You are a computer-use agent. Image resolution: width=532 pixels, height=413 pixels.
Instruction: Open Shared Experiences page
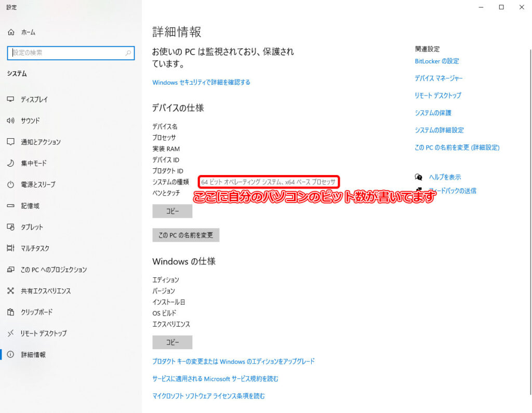coord(46,291)
